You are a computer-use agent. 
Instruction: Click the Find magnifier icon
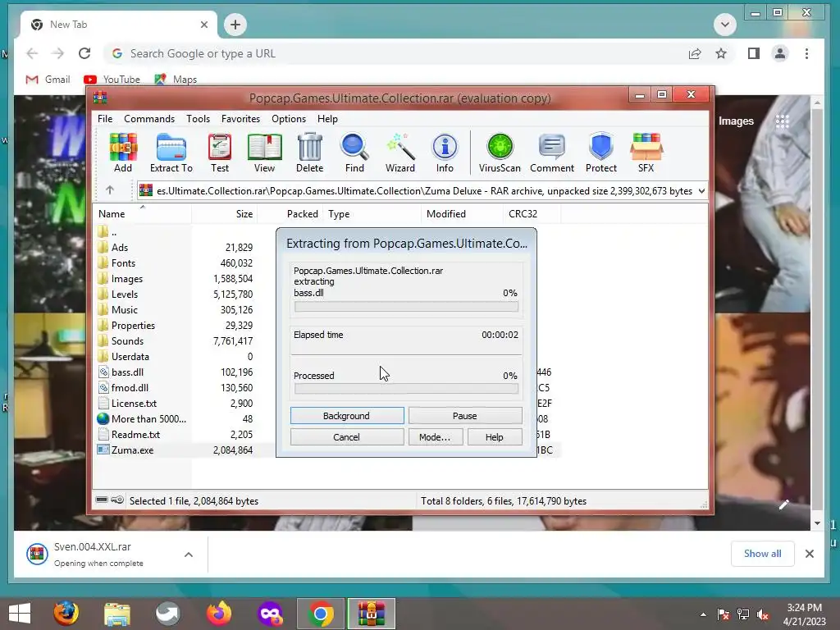354,153
